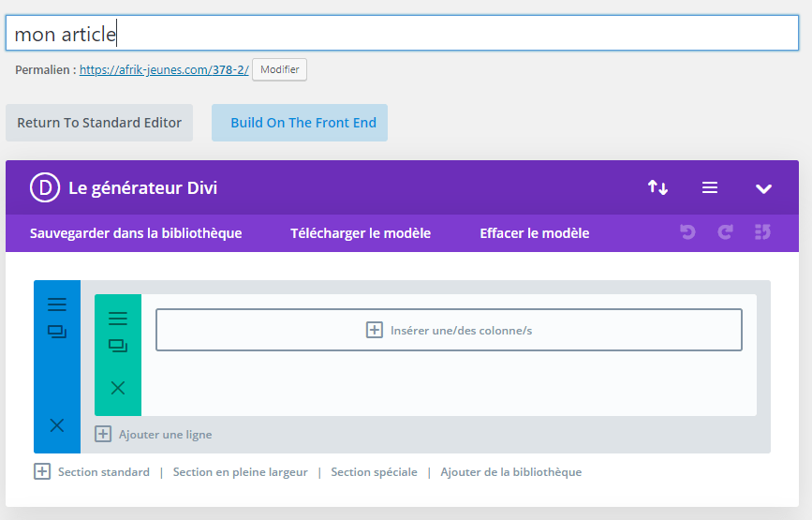
Task: Click Télécharger le modèle
Action: click(x=361, y=233)
